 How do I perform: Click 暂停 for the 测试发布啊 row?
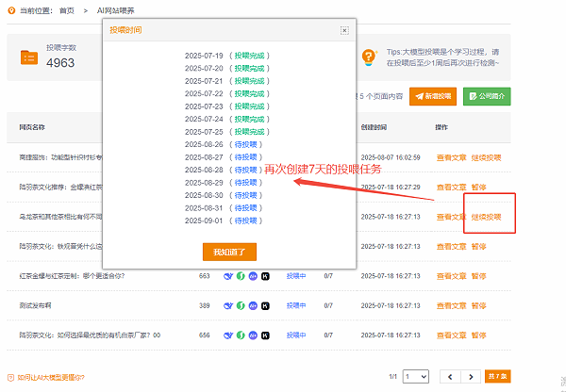pos(479,306)
